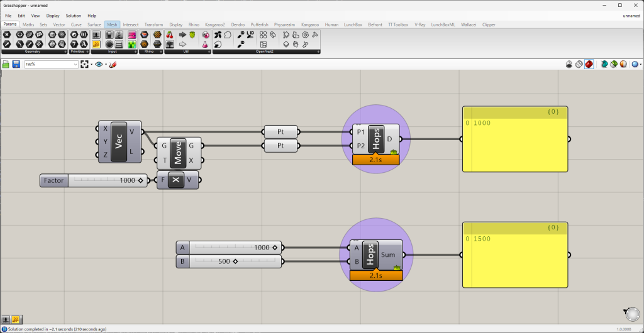Enable shaded preview mode red icon
This screenshot has width=644, height=333.
(589, 64)
